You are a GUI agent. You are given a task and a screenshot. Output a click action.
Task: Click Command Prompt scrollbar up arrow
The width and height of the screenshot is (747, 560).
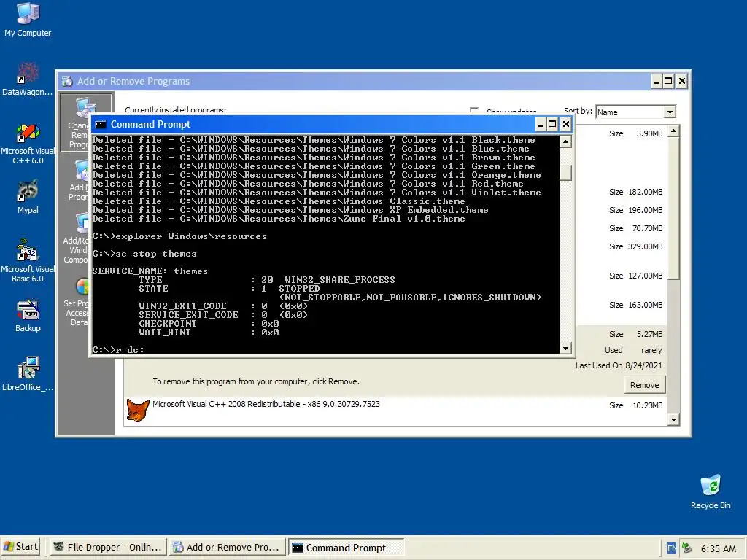(x=565, y=141)
